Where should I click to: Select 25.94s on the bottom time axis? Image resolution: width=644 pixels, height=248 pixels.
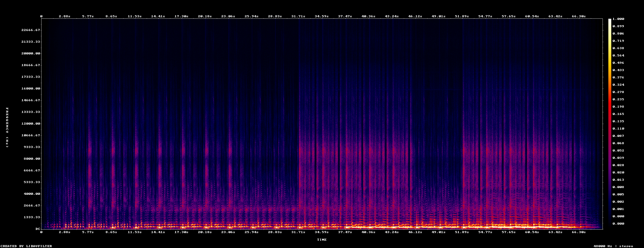(x=252, y=232)
